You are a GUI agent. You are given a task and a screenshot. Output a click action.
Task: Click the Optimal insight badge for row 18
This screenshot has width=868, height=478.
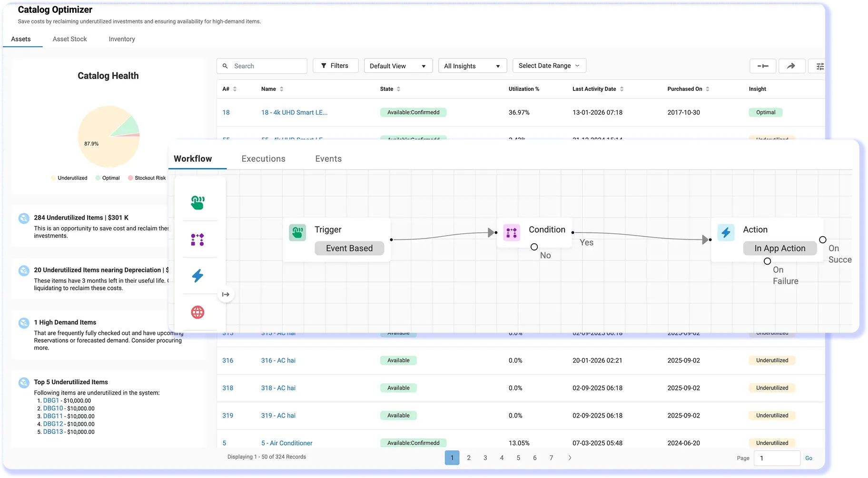point(766,112)
